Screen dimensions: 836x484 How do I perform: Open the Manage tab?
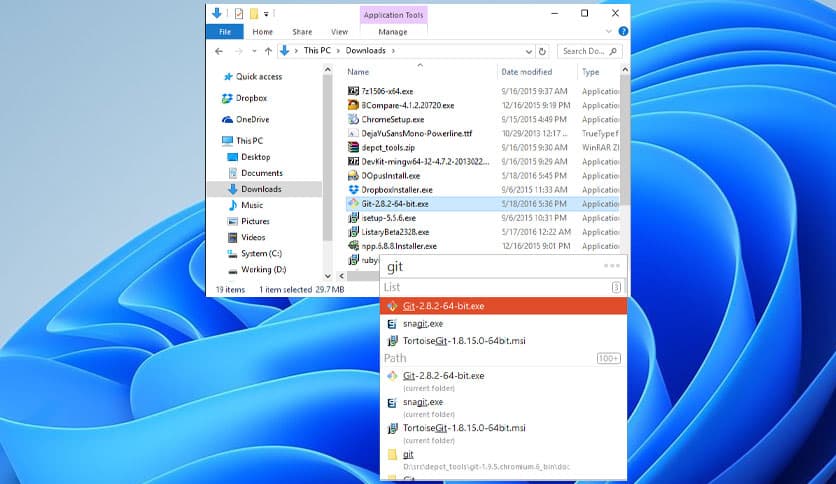tap(393, 32)
